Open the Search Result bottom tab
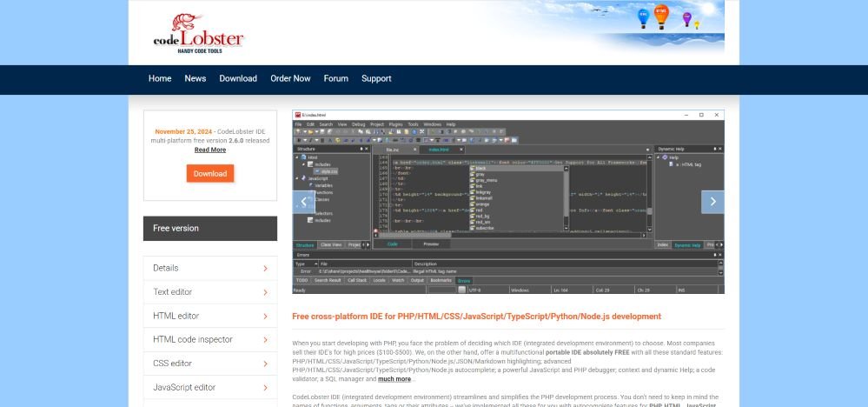Image resolution: width=868 pixels, height=407 pixels. coord(328,281)
